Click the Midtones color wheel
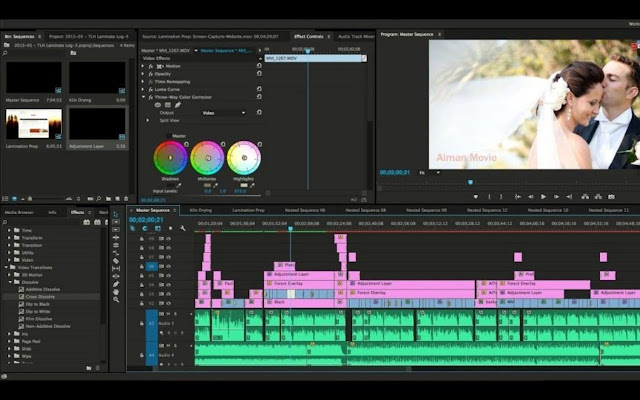This screenshot has width=640, height=400. [x=207, y=158]
